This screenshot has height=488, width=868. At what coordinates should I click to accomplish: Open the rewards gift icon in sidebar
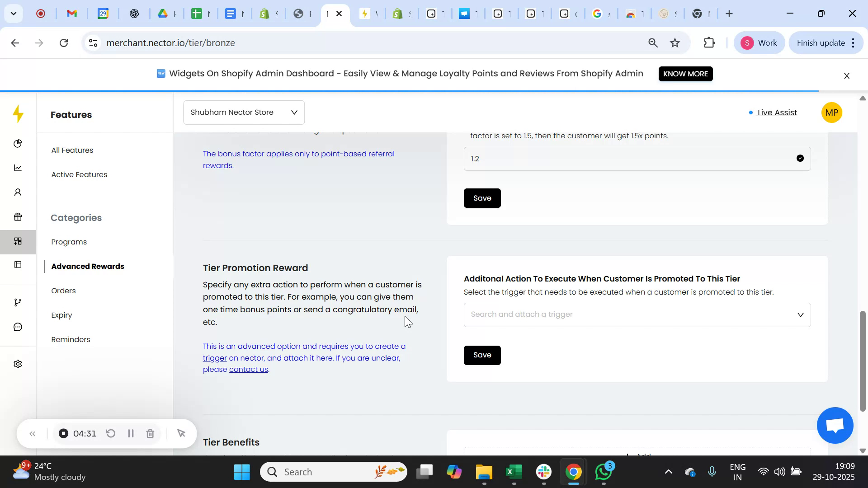(18, 216)
